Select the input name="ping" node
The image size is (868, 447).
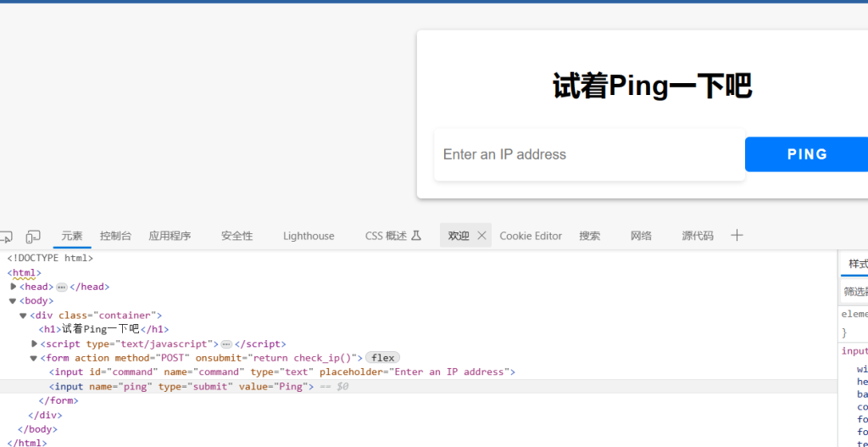coord(181,386)
